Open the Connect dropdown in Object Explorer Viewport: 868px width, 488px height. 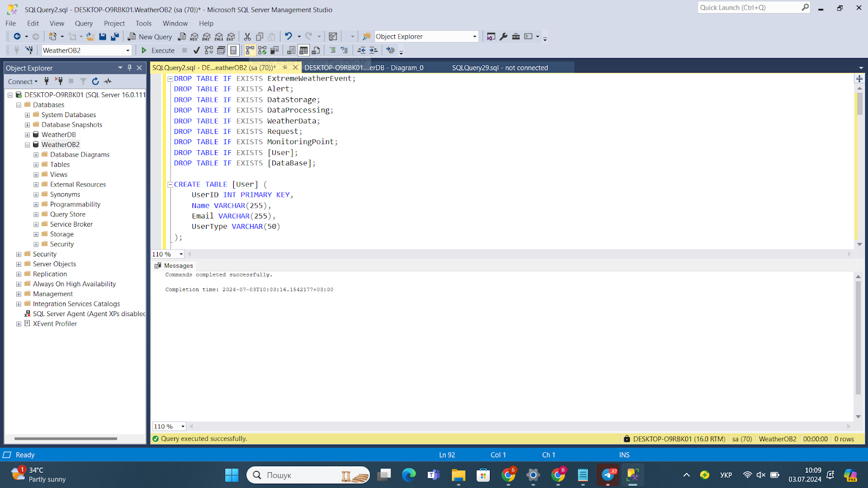tap(23, 81)
